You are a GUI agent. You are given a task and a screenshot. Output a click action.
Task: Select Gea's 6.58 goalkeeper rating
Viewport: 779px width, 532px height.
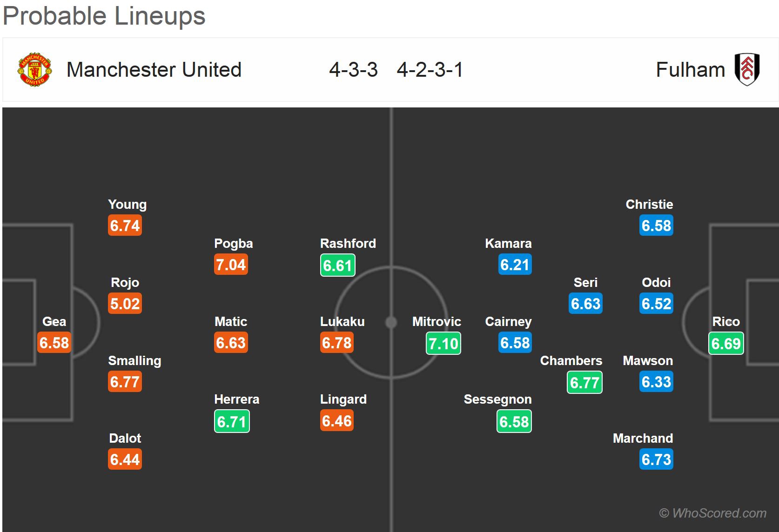click(x=54, y=343)
